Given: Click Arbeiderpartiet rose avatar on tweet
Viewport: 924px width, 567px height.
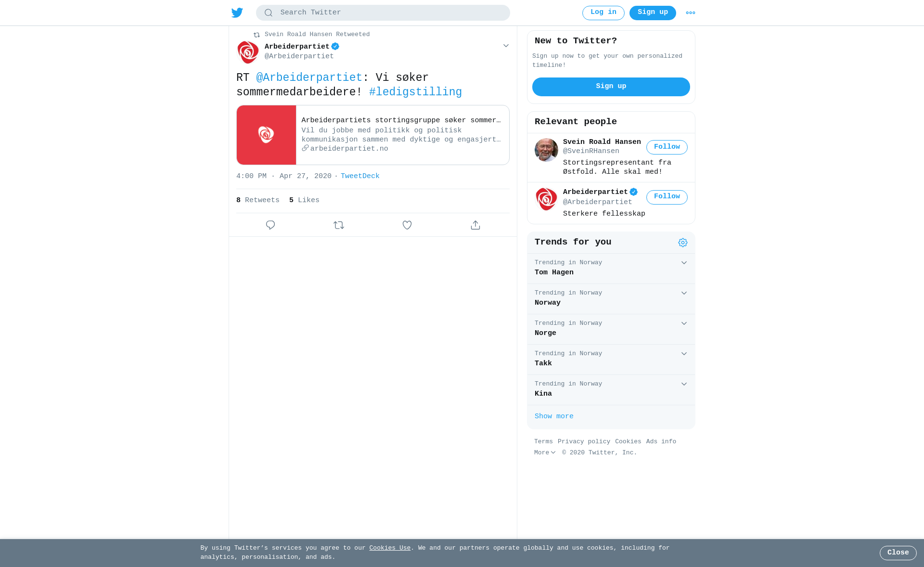Looking at the screenshot, I should 248,52.
